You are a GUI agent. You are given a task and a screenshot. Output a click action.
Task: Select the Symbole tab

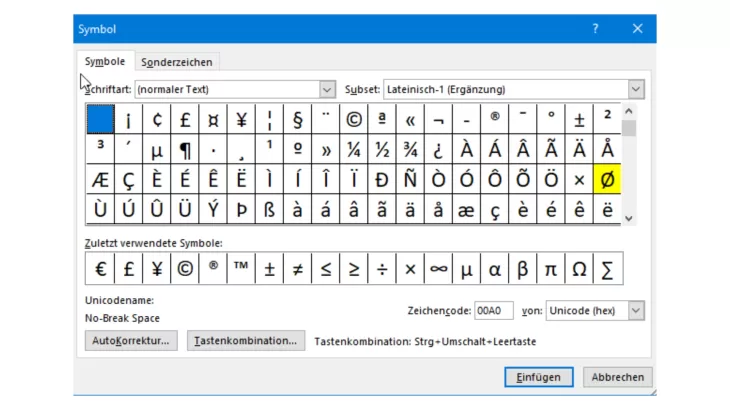105,62
